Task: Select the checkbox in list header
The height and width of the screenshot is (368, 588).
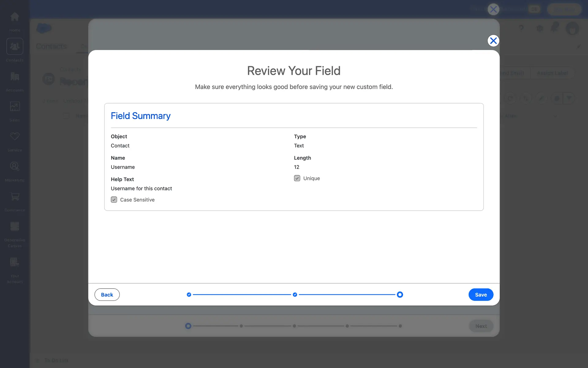Action: click(x=66, y=116)
